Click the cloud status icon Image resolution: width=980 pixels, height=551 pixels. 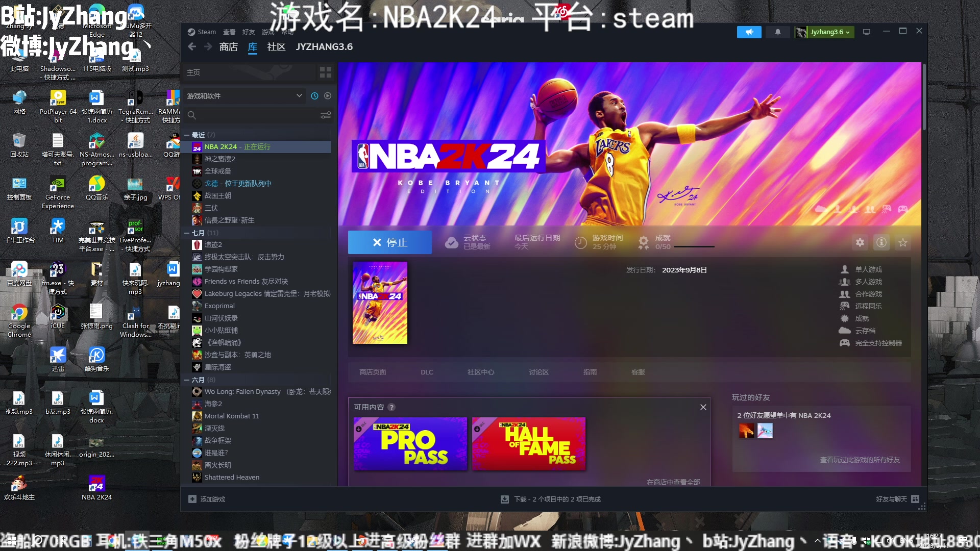coord(451,243)
